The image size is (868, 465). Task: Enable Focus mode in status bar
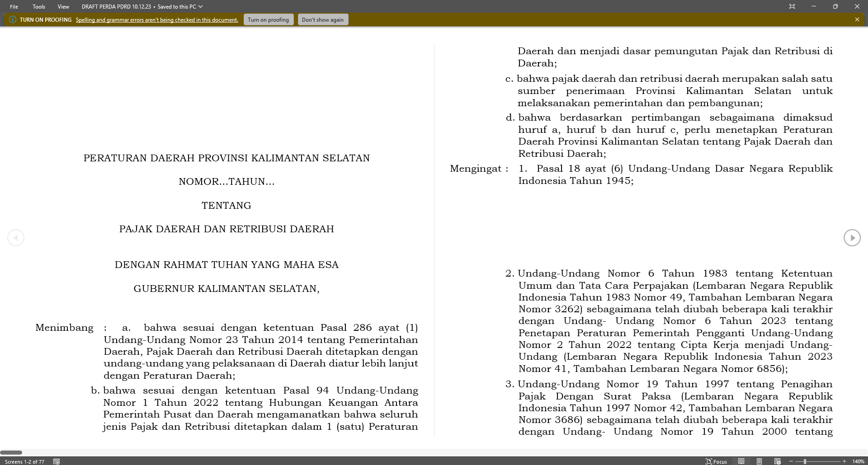pyautogui.click(x=717, y=461)
